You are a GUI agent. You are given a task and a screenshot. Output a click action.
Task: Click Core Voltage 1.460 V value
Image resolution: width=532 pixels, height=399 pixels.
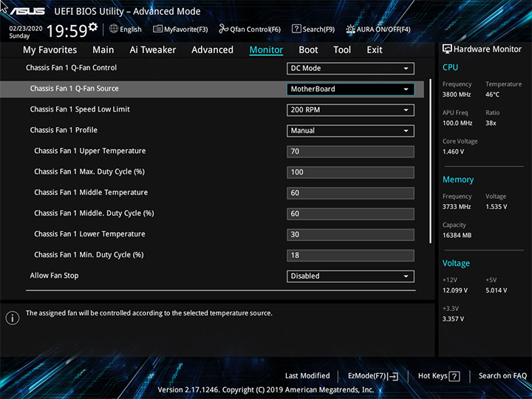453,151
